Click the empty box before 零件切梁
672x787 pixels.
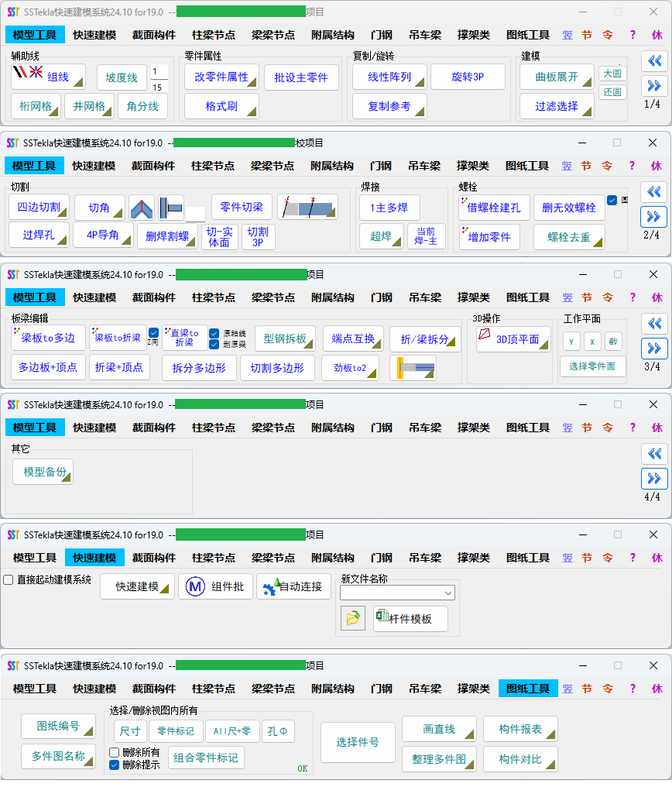[196, 215]
